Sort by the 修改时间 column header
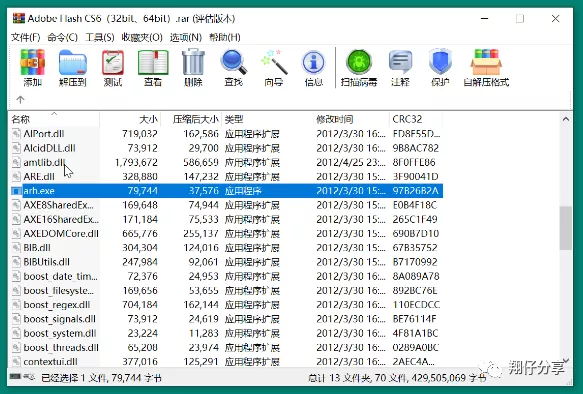This screenshot has width=583, height=394. tap(351, 119)
